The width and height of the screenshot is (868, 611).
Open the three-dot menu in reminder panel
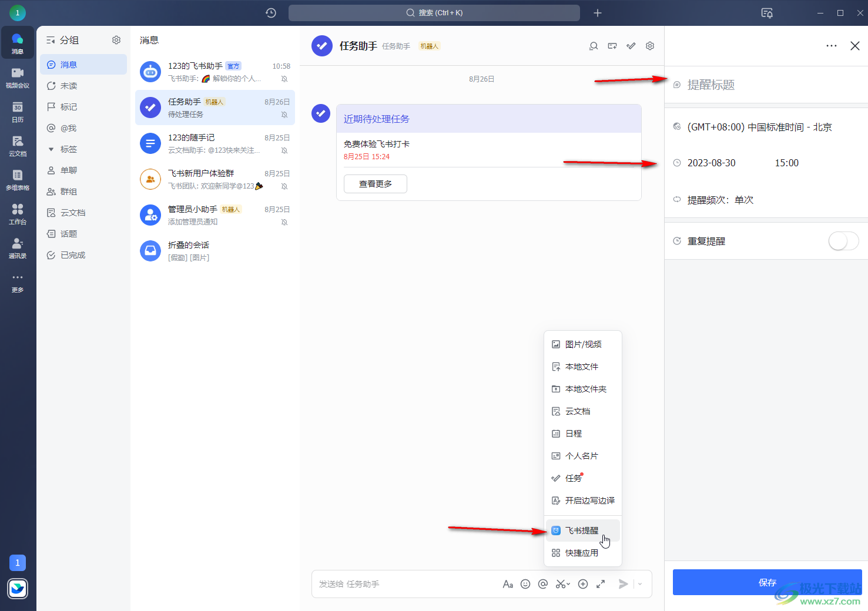(832, 46)
